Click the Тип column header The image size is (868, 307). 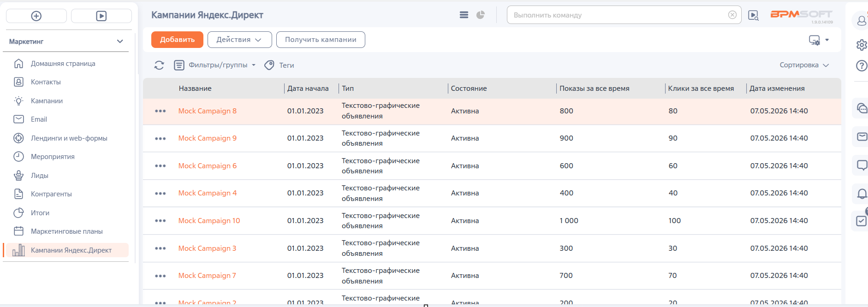point(348,89)
